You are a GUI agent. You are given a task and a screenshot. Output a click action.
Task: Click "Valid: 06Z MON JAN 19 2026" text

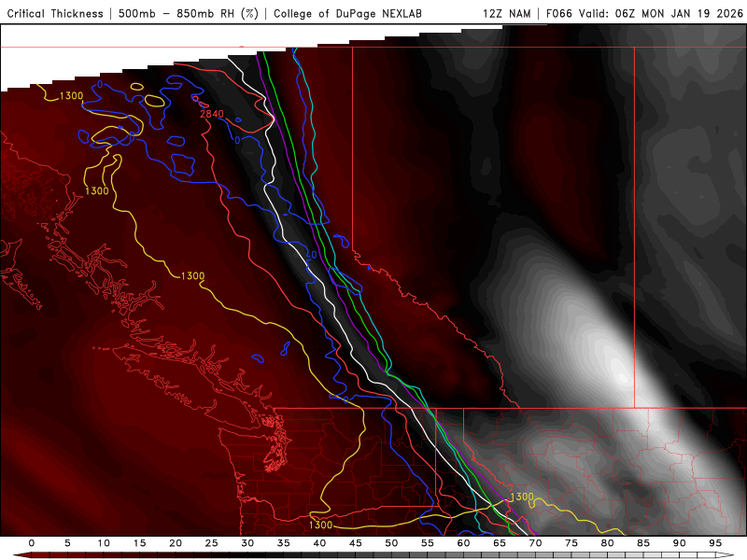click(x=661, y=14)
